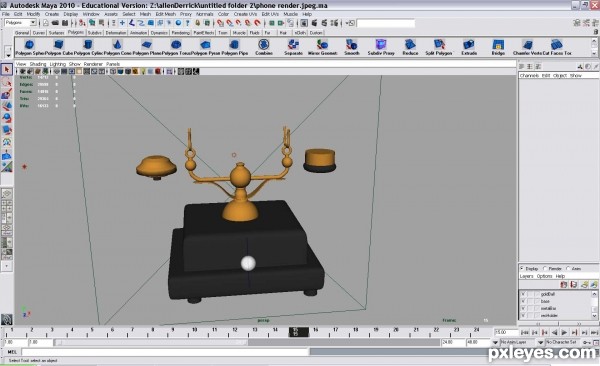
Task: Toggle the auto keyframe key icon
Action: point(587,342)
